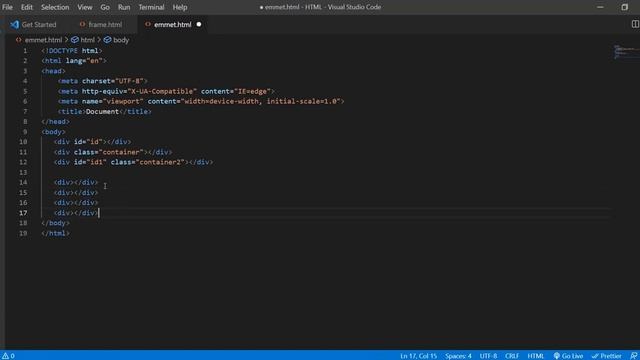
Task: Click the Go Live status button
Action: click(568, 356)
